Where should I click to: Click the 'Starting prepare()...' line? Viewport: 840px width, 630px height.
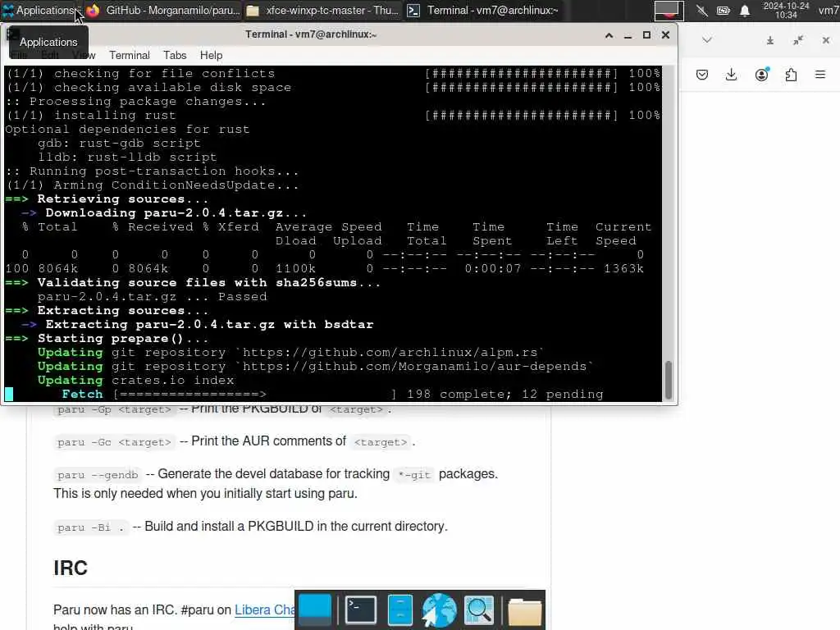(x=123, y=338)
